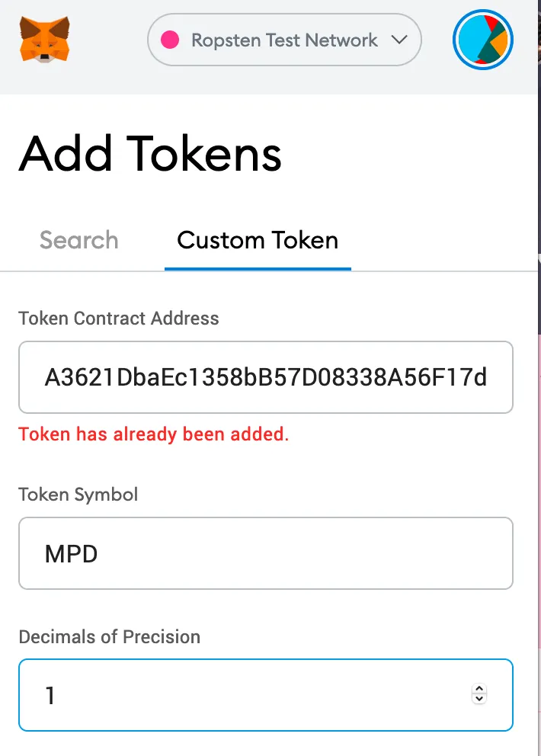Click the decimals value 1

click(x=50, y=696)
